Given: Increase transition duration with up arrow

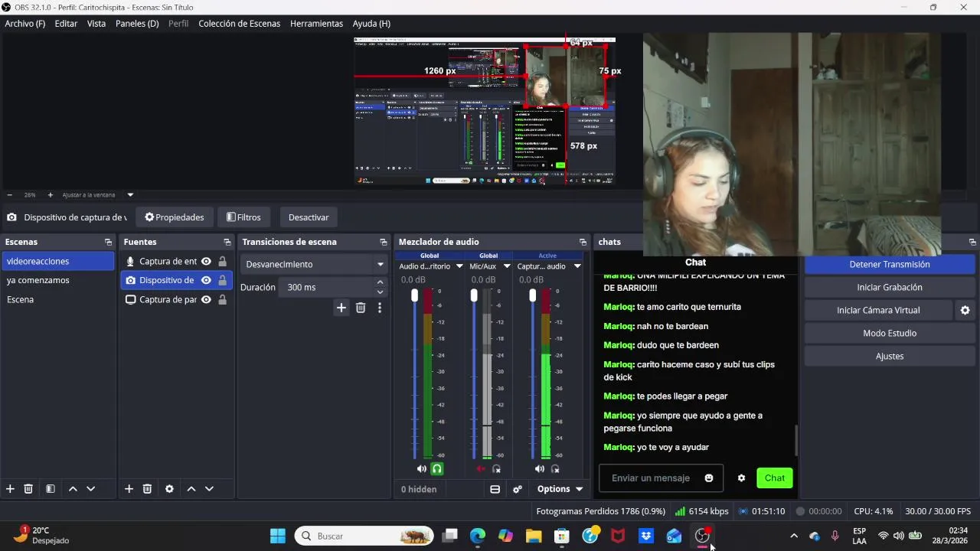Looking at the screenshot, I should [x=380, y=282].
